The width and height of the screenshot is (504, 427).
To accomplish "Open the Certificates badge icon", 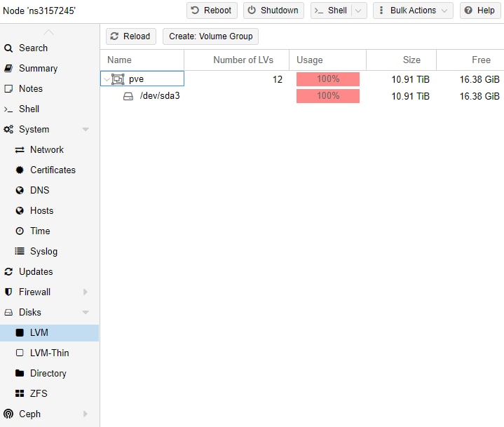I will click(x=20, y=170).
